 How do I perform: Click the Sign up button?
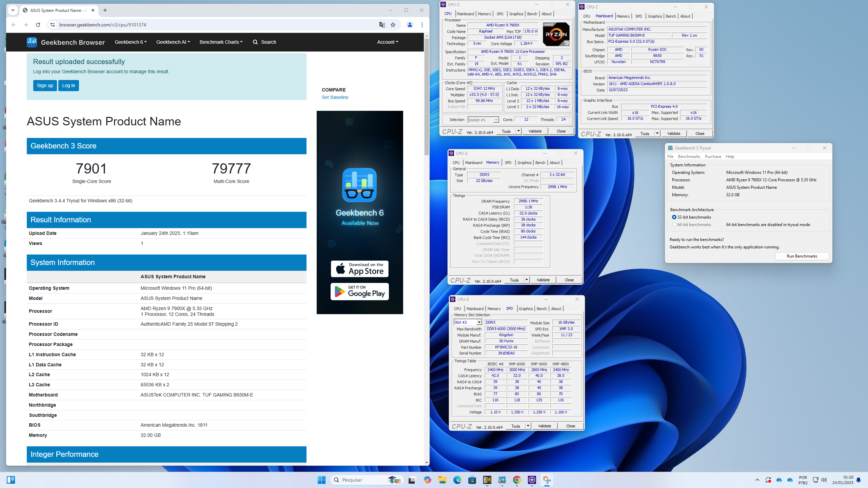pos(45,85)
